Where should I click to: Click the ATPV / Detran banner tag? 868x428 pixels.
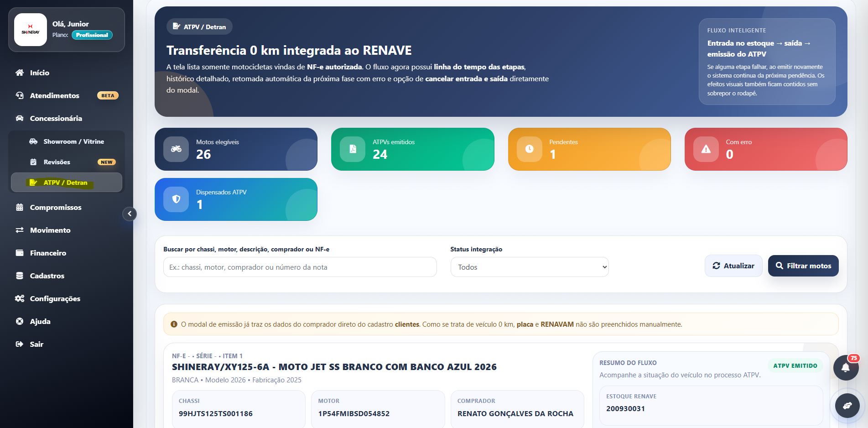(x=199, y=27)
